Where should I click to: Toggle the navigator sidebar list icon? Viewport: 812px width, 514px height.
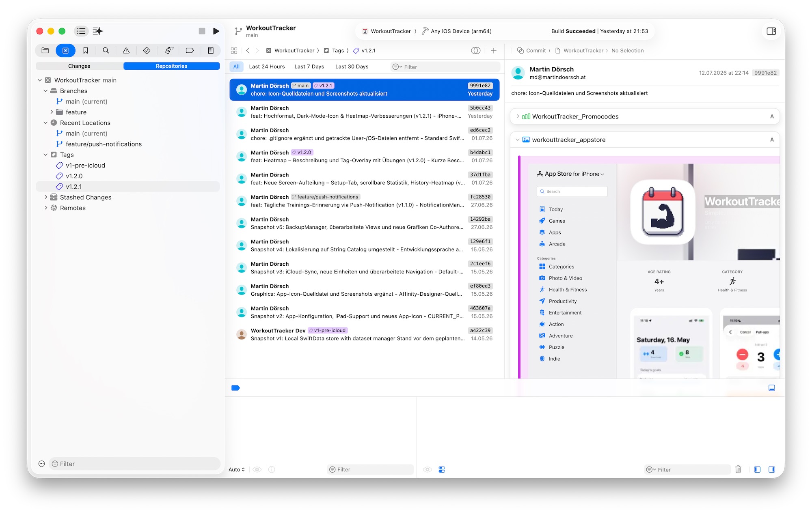81,31
